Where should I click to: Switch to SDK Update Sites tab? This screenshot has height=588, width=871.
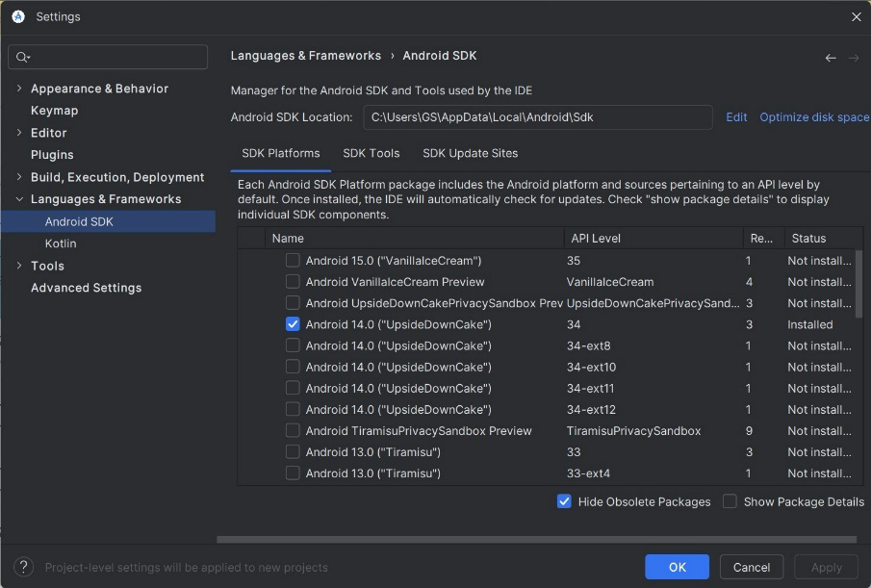coord(470,153)
